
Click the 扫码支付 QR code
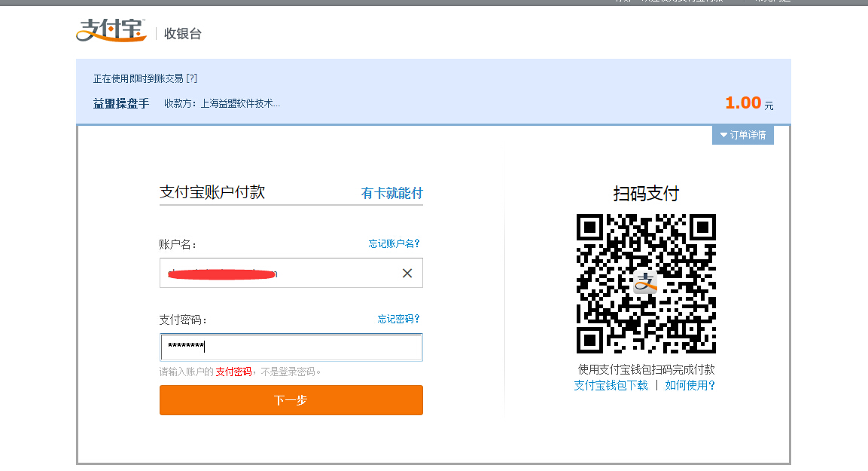(646, 283)
